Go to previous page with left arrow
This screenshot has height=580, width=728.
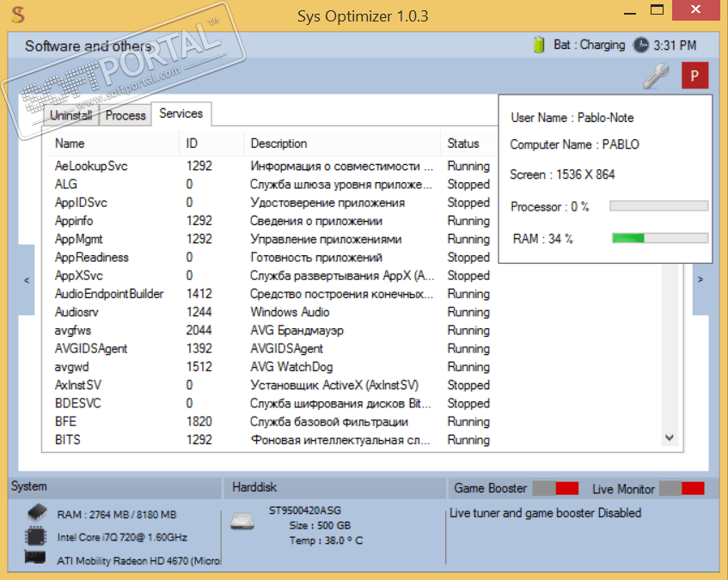[27, 280]
